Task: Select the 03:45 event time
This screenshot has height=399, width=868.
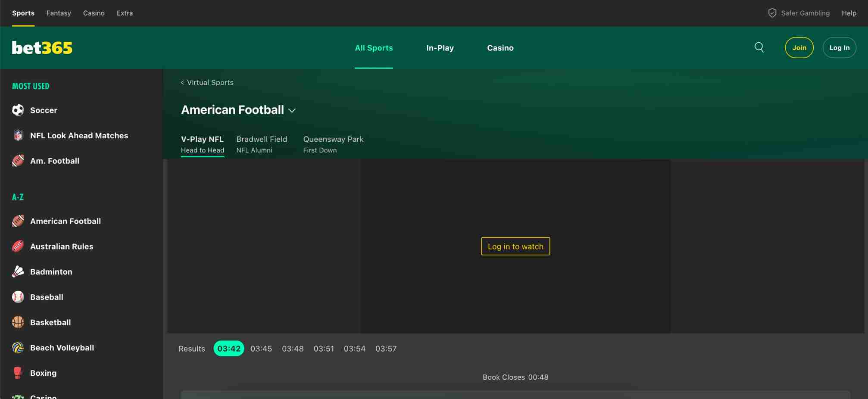Action: click(x=261, y=349)
